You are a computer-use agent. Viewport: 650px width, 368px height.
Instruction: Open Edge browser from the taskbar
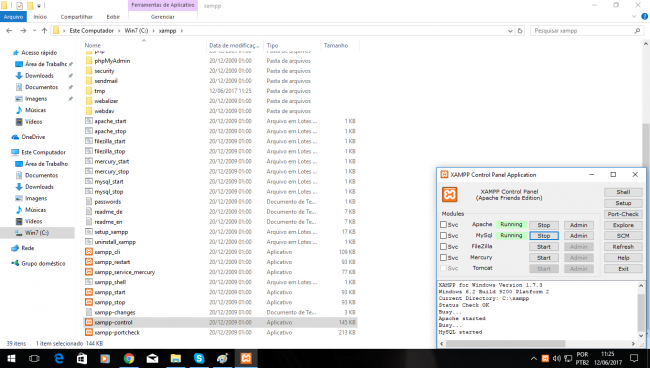click(58, 358)
